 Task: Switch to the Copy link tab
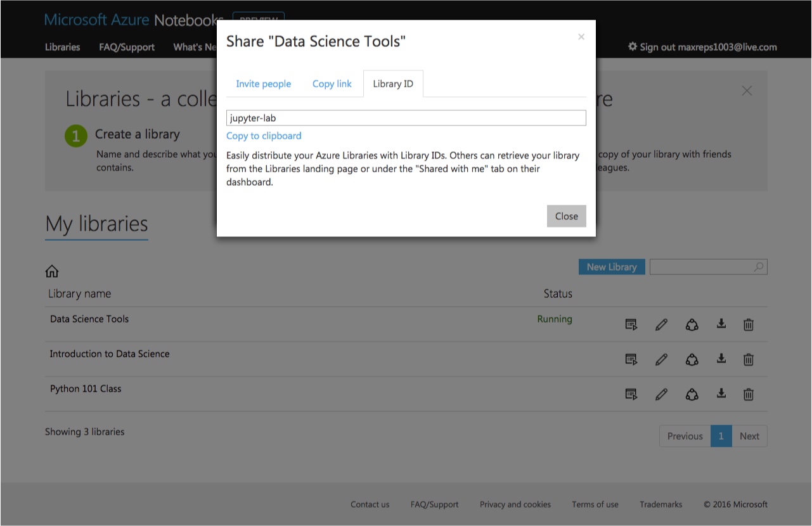(x=332, y=84)
